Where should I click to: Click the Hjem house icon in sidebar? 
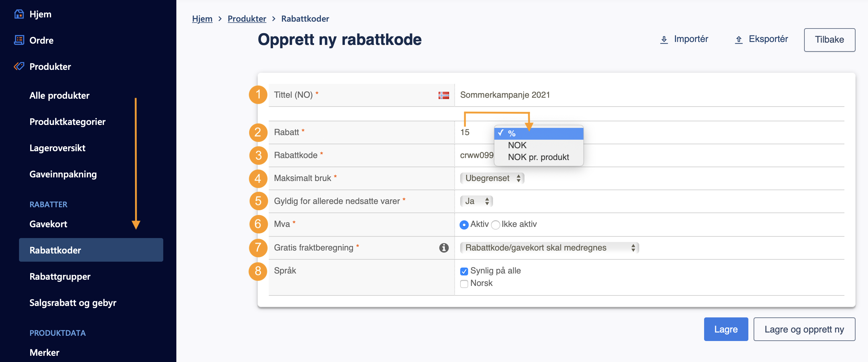click(19, 14)
